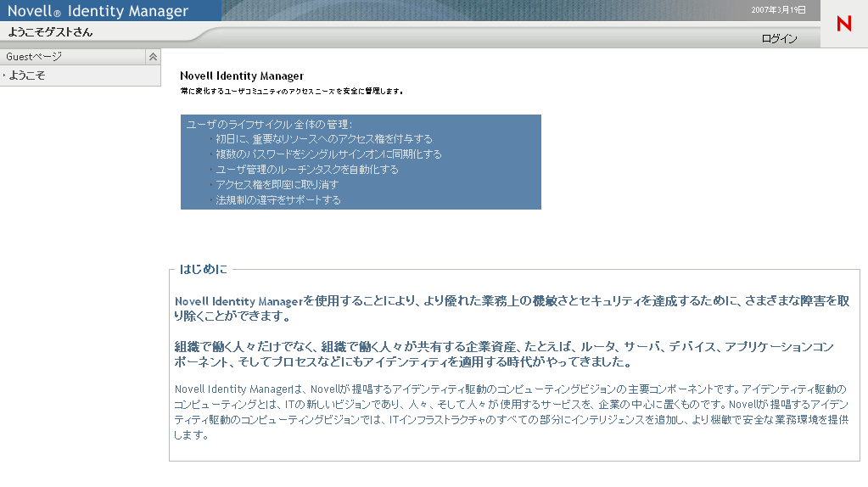868x487 pixels.
Task: Click ユーザのライフサイクル全体の管理 heading
Action: click(x=269, y=125)
